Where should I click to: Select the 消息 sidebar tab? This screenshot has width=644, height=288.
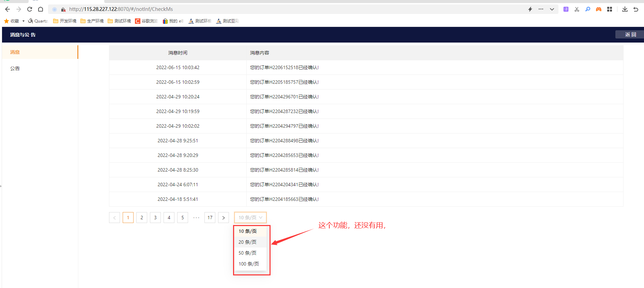coord(40,52)
